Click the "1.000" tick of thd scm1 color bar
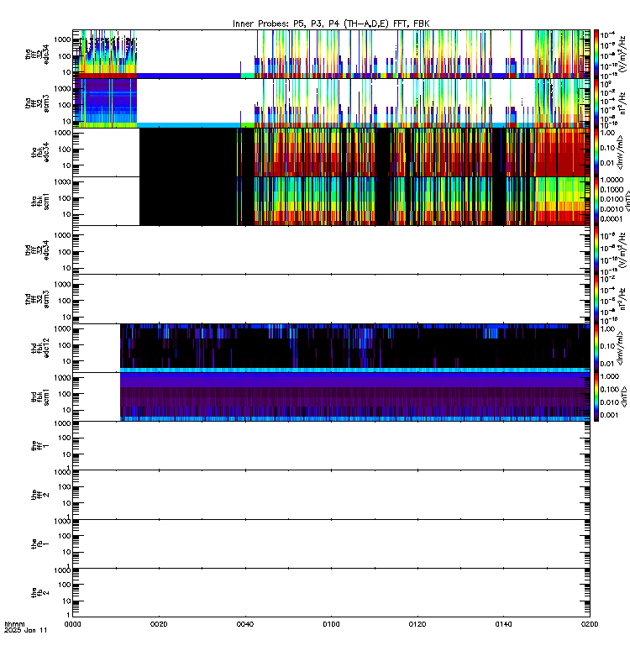This screenshot has width=630, height=672. point(610,376)
